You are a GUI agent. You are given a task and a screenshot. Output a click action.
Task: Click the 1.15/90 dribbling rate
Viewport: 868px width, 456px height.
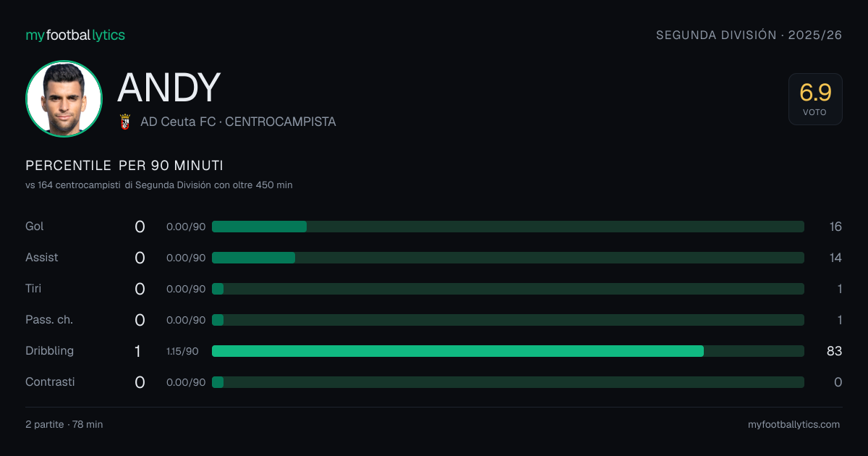tap(182, 351)
